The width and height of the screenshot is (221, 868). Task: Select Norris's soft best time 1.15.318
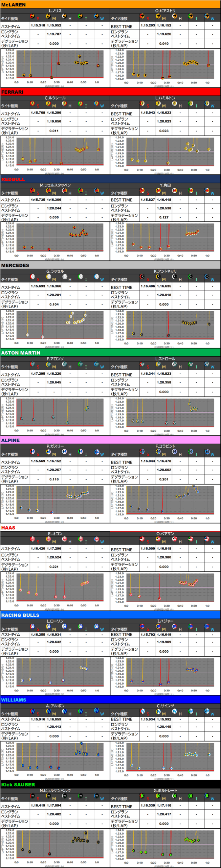click(38, 25)
